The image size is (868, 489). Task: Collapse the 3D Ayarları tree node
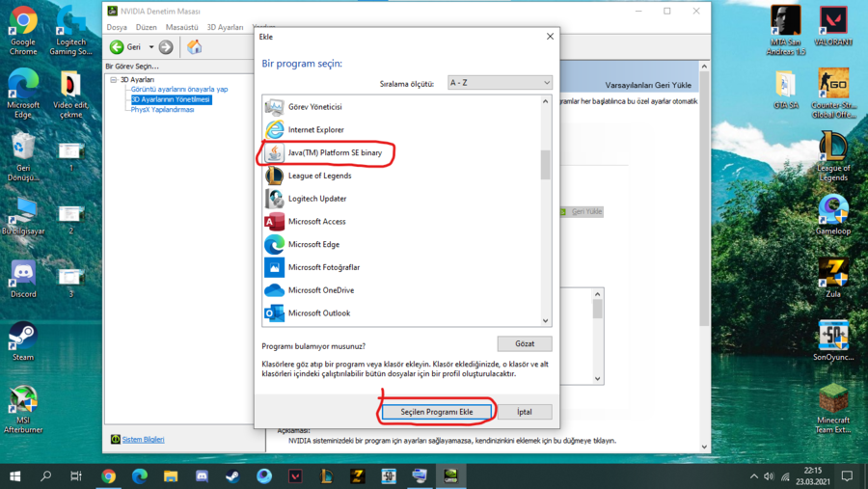[x=113, y=79]
